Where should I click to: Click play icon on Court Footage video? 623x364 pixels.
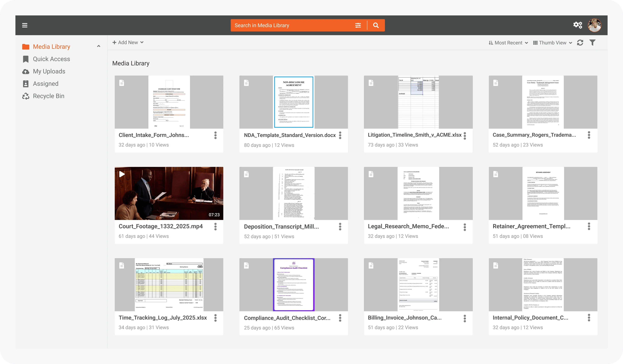pyautogui.click(x=122, y=174)
